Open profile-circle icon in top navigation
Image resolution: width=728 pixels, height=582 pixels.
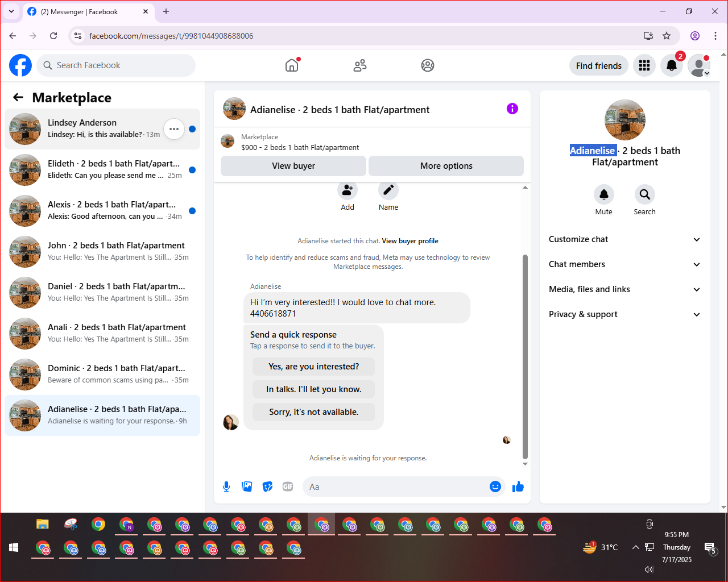point(428,65)
